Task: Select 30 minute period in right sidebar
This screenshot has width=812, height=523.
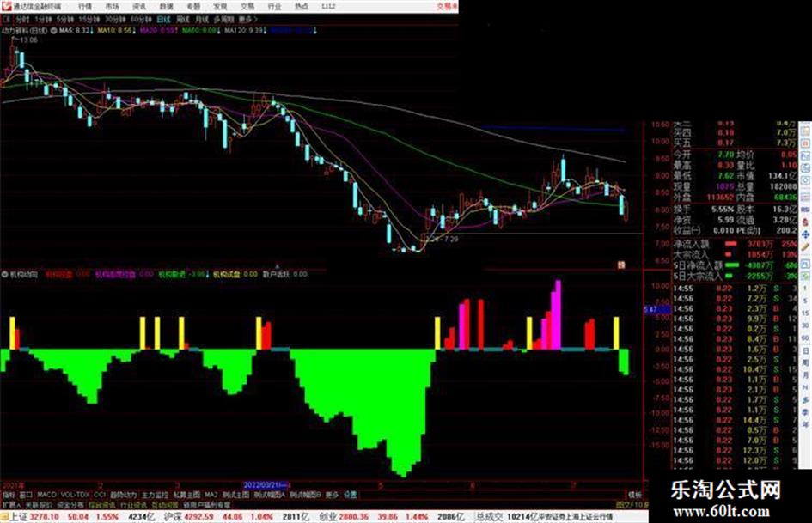Action: click(x=805, y=325)
